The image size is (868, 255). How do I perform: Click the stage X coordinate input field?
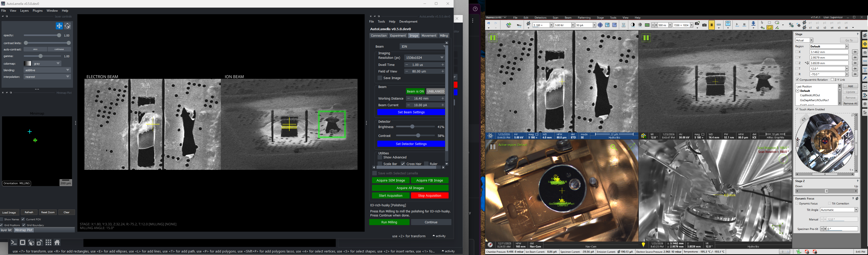click(x=829, y=52)
